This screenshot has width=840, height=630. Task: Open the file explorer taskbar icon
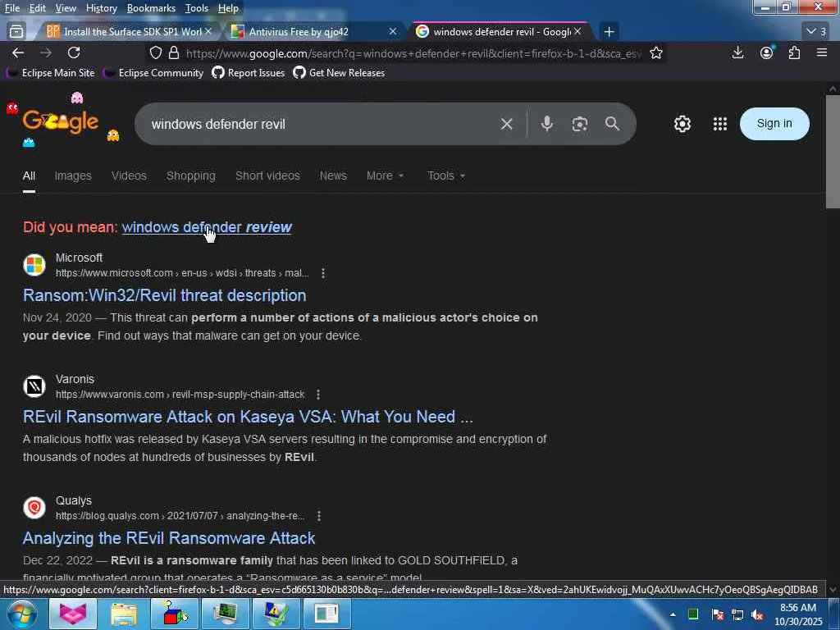(x=124, y=614)
